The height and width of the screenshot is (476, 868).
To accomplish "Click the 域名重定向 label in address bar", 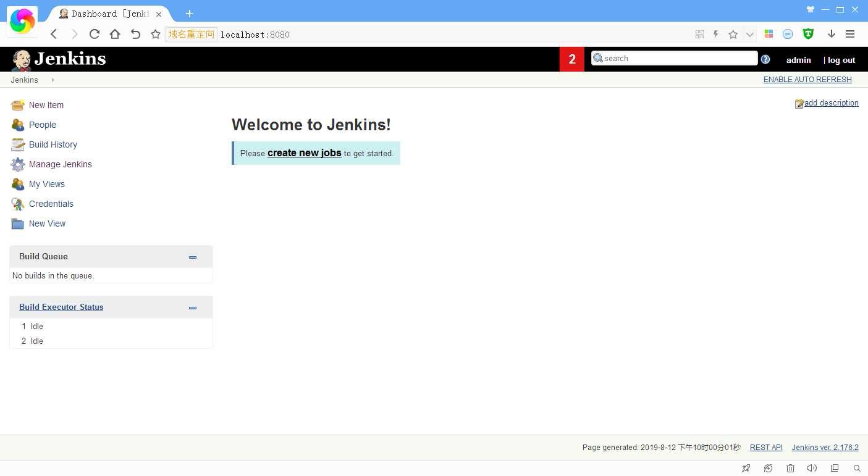I will pyautogui.click(x=192, y=35).
